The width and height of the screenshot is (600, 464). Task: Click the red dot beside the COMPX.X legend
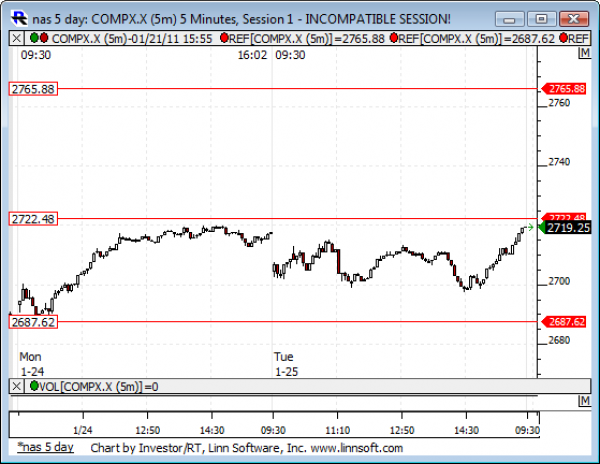[x=44, y=37]
